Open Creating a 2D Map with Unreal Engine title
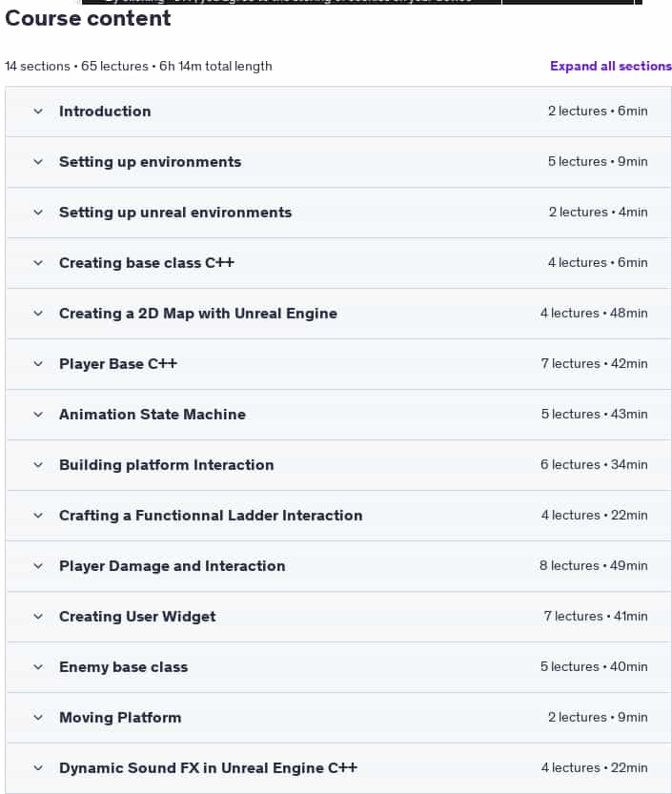Viewport: 672px width, 794px height. [x=198, y=314]
